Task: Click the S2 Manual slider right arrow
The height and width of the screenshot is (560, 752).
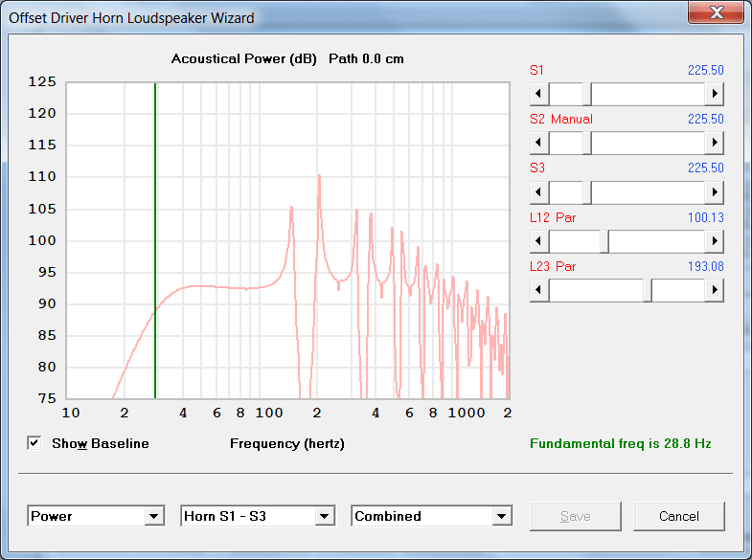Action: (714, 143)
